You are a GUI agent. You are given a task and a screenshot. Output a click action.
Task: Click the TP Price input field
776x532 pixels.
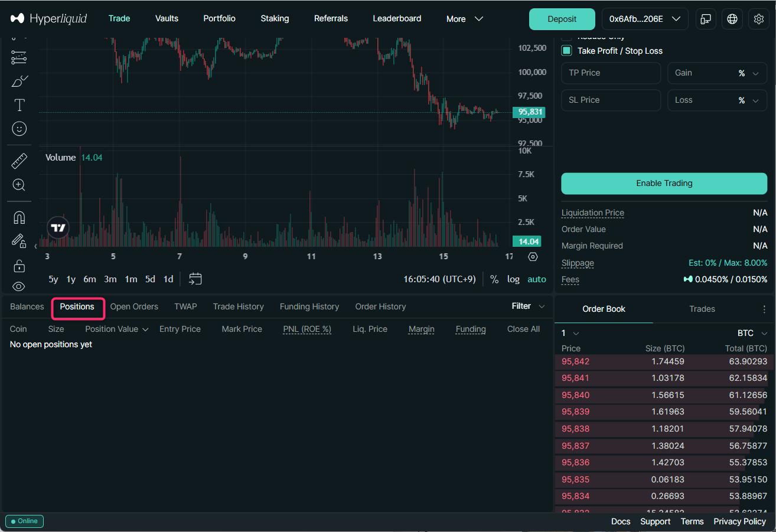click(x=611, y=73)
